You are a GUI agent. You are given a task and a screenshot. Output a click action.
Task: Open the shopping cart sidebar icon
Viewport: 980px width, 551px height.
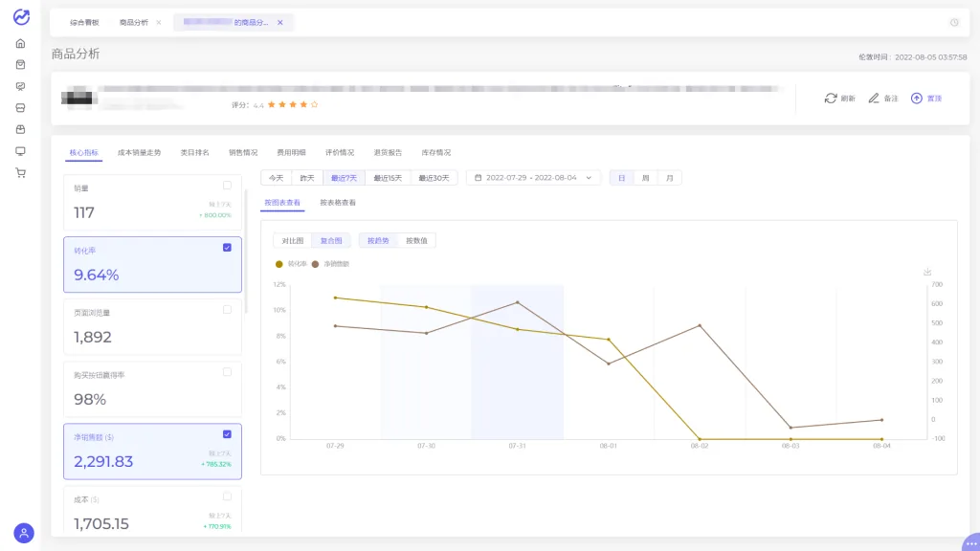click(21, 173)
